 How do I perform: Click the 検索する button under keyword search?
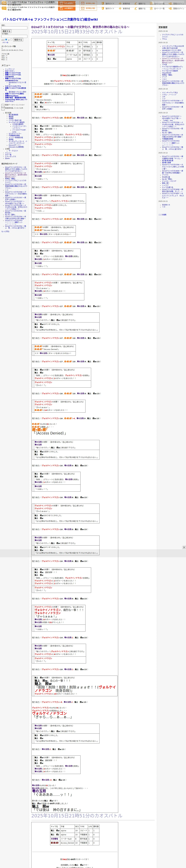coord(6,31)
